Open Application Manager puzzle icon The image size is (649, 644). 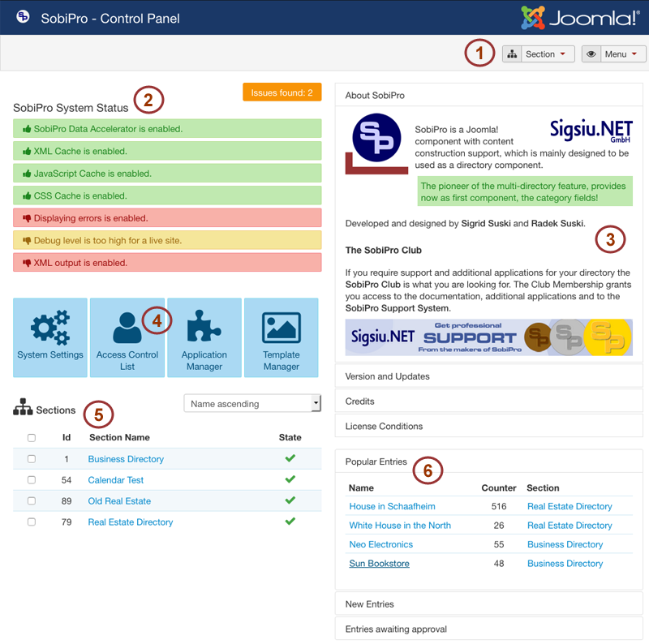pos(204,326)
